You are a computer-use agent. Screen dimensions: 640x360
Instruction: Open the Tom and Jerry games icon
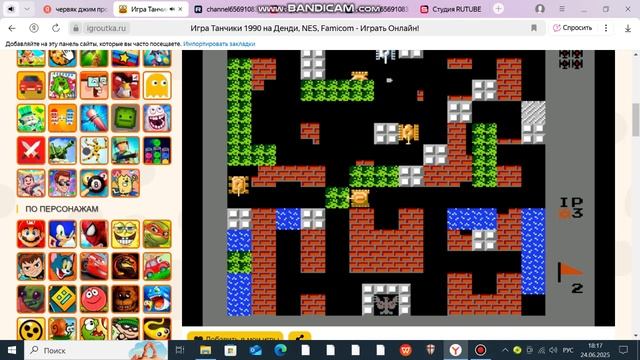point(62,267)
